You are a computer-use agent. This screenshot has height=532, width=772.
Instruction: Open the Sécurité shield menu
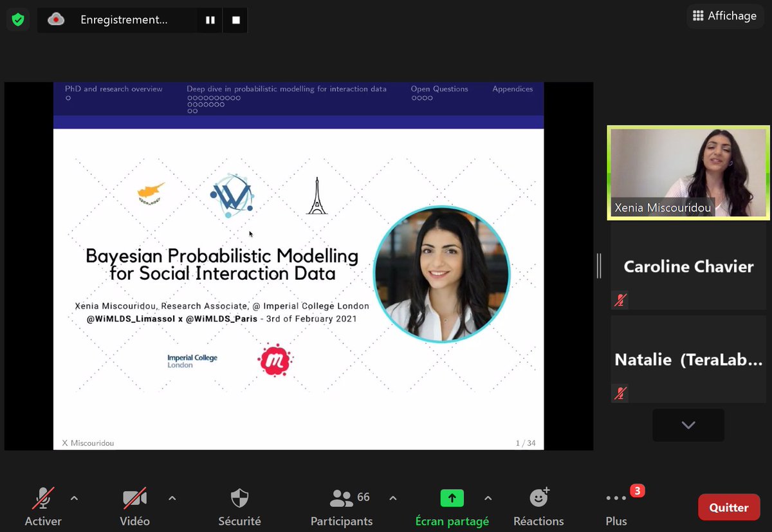pos(239,507)
